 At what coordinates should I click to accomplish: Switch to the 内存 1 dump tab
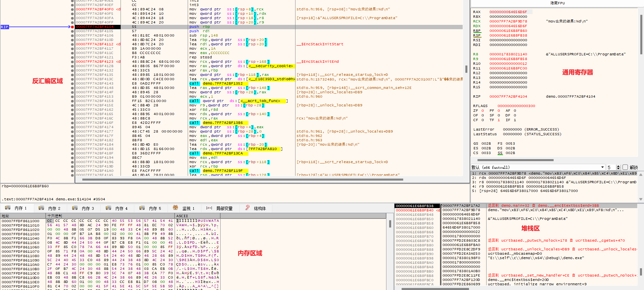tap(16, 208)
